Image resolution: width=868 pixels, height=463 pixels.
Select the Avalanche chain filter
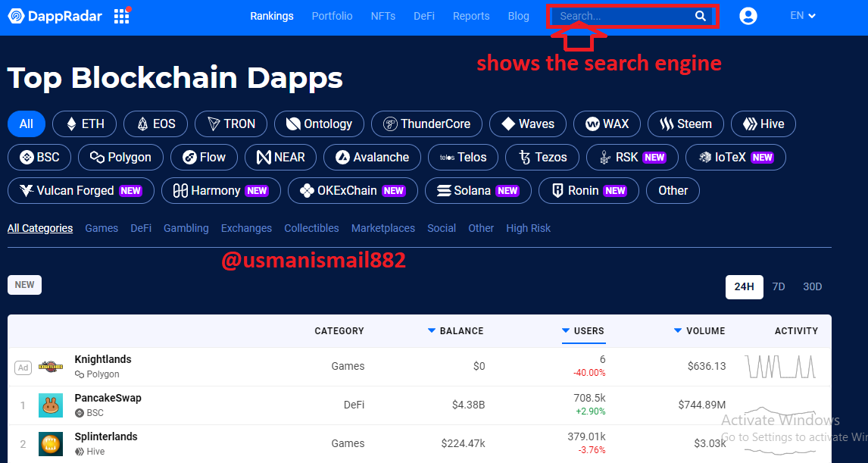(x=372, y=158)
